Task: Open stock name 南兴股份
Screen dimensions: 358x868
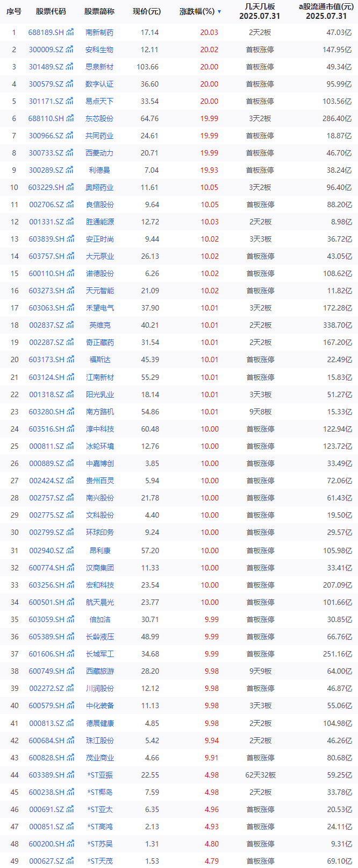Action: click(x=99, y=498)
